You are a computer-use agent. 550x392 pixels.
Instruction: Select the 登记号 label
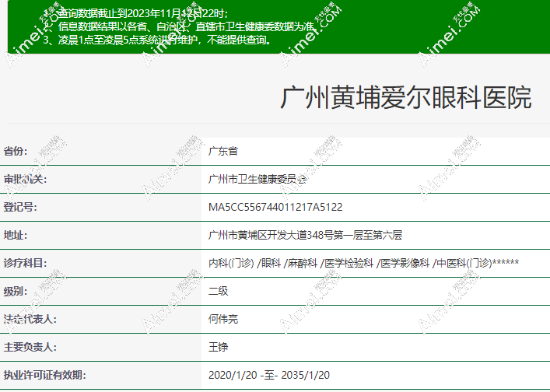pyautogui.click(x=20, y=207)
